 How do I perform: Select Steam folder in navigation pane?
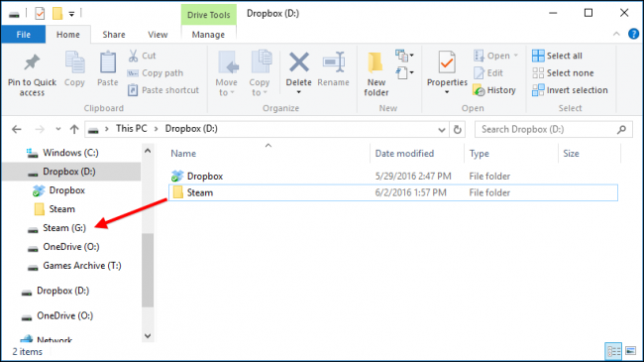coord(62,209)
